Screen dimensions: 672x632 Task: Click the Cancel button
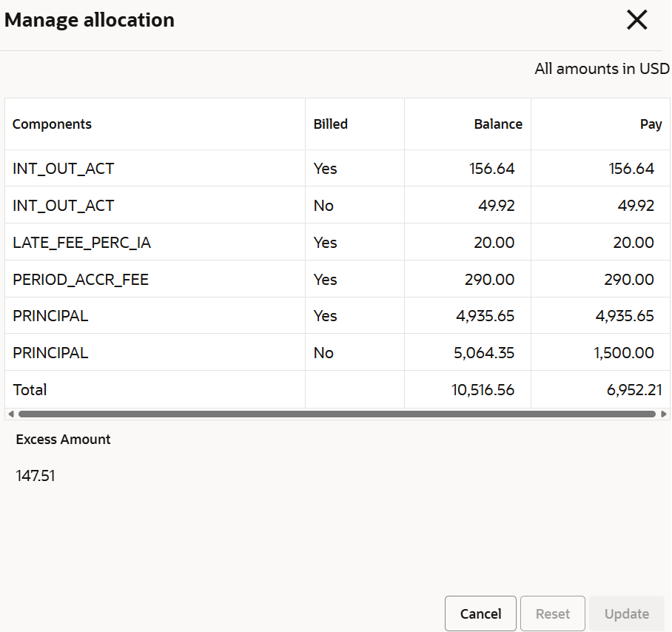pos(480,613)
